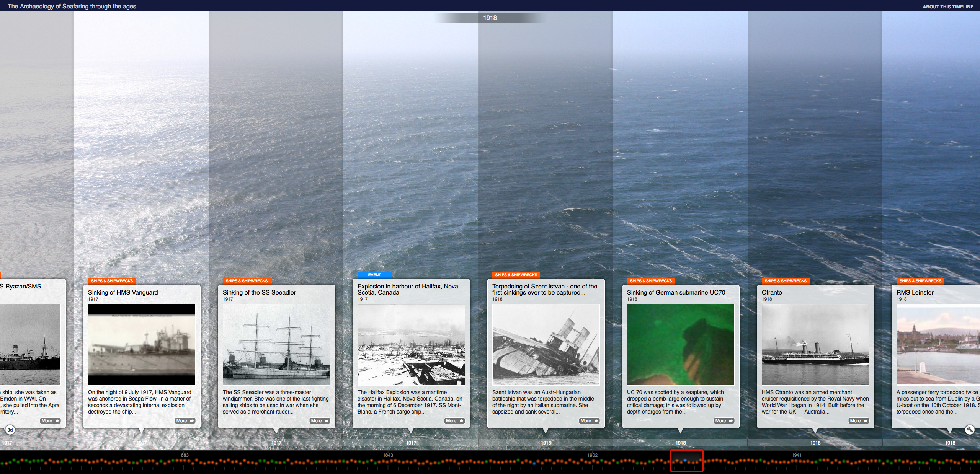The height and width of the screenshot is (474, 980).
Task: Click More on SS Seeadler card
Action: [320, 421]
